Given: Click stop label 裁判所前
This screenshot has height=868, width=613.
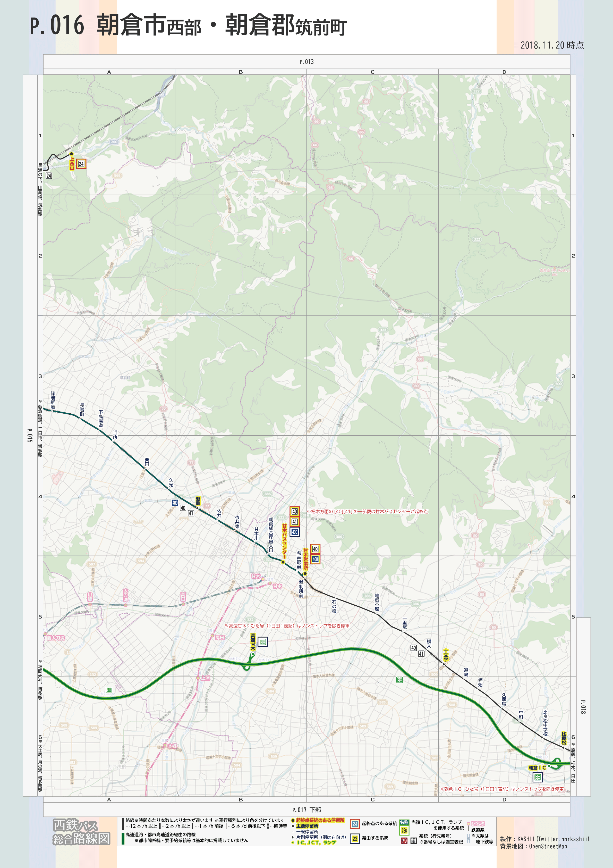Looking at the screenshot, I should (x=301, y=589).
